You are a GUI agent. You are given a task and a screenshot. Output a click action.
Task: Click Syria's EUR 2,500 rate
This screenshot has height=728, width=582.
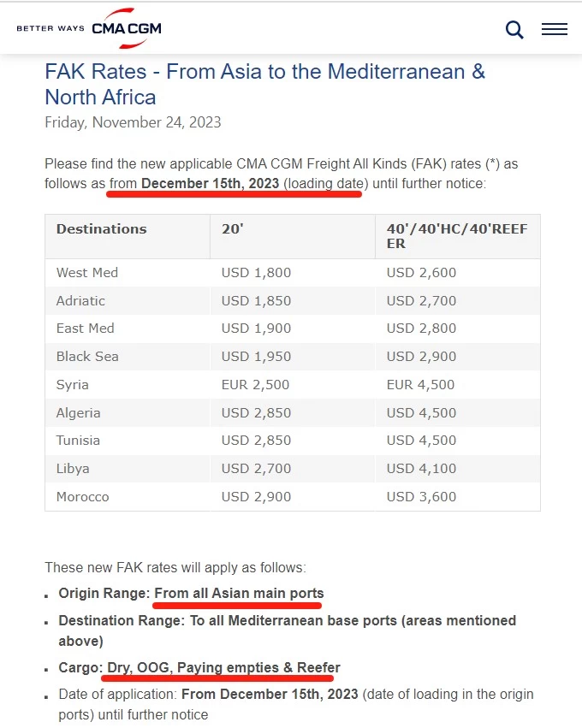click(255, 384)
